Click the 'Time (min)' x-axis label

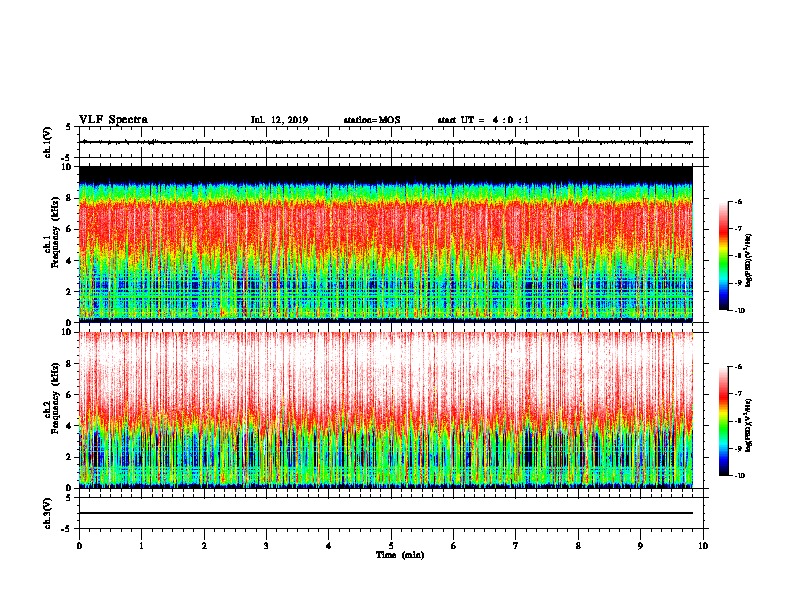tap(400, 555)
